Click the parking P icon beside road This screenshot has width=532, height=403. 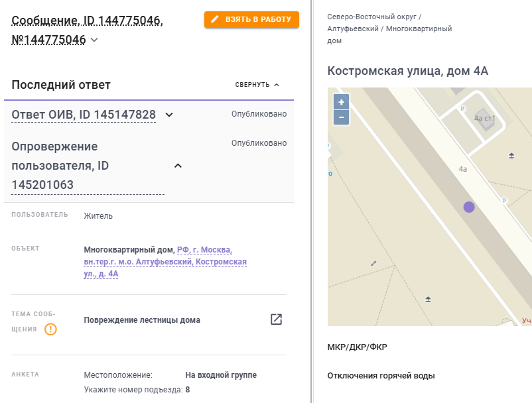pos(504,200)
